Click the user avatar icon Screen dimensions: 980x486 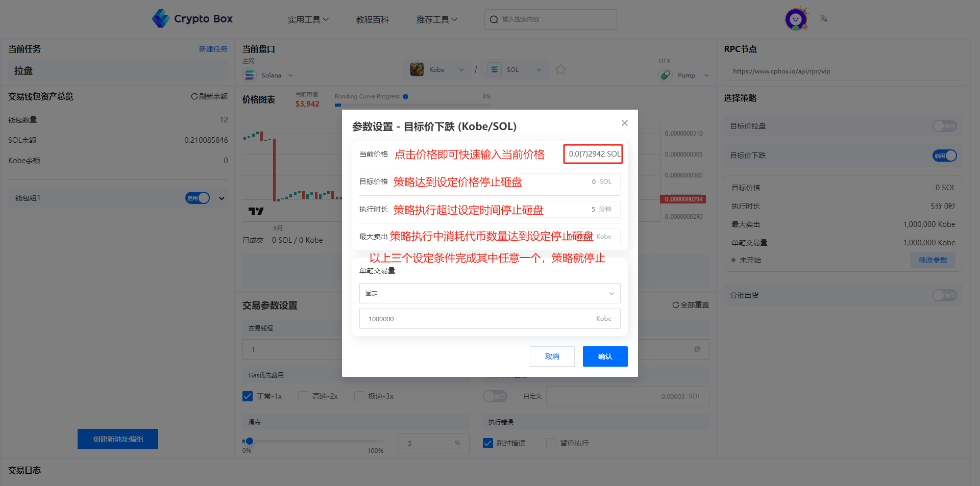click(x=795, y=19)
